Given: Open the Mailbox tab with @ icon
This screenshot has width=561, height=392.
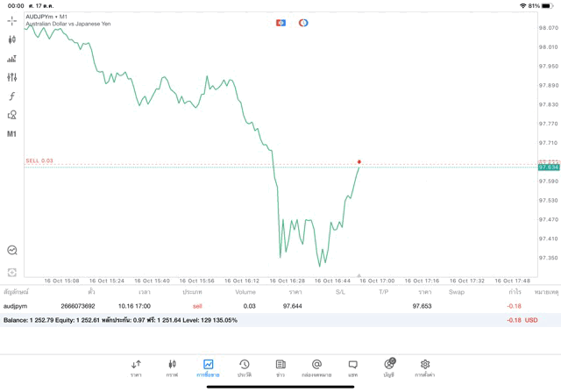Looking at the screenshot, I should (316, 367).
